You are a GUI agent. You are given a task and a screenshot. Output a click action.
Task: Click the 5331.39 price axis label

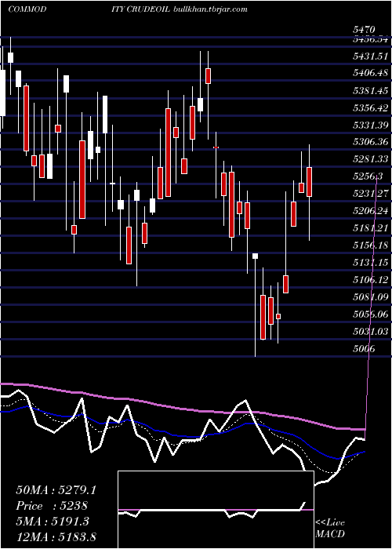pos(371,125)
